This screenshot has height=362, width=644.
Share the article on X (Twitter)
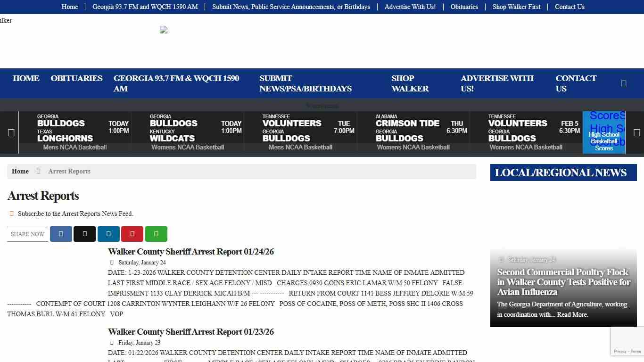coord(84,234)
